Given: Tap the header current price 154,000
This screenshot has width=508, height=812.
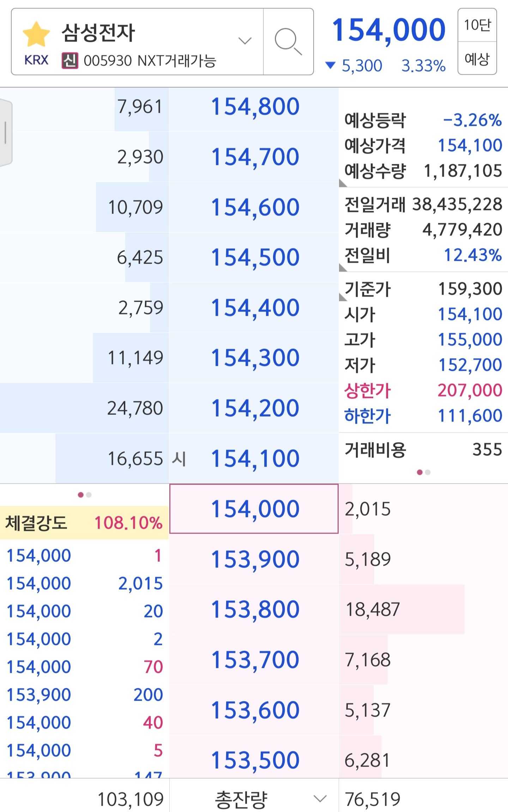Looking at the screenshot, I should [x=388, y=30].
